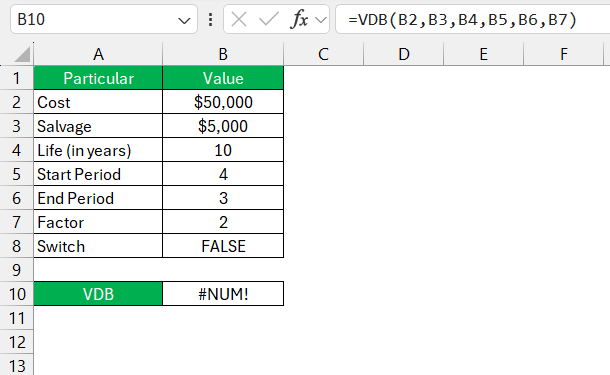Image resolution: width=610 pixels, height=375 pixels.
Task: Select row 4 header
Action: pos(16,150)
